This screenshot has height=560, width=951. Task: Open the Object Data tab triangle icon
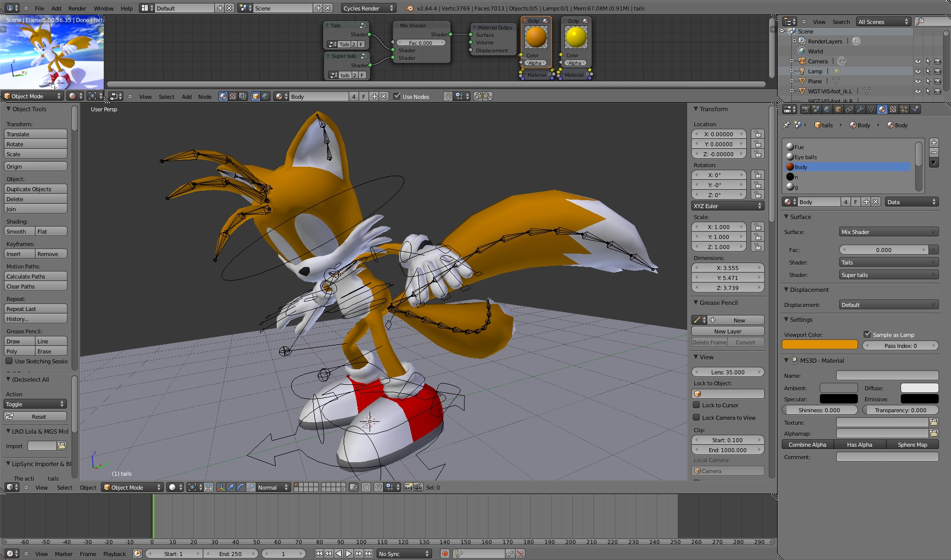tap(871, 109)
